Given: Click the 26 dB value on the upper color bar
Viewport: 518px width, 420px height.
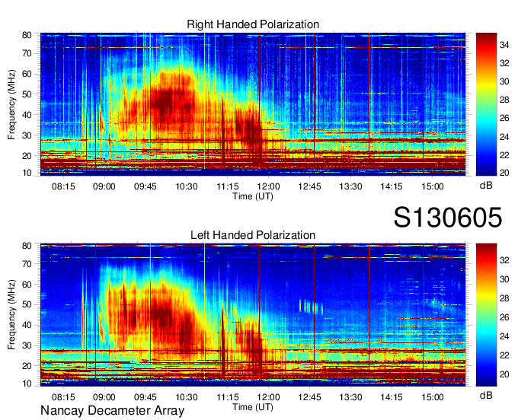Looking at the screenshot, I should coord(504,118).
